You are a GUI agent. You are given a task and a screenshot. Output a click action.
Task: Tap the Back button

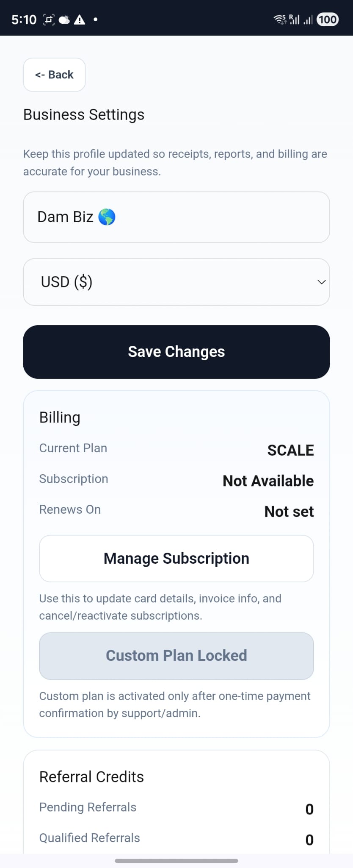pyautogui.click(x=54, y=75)
